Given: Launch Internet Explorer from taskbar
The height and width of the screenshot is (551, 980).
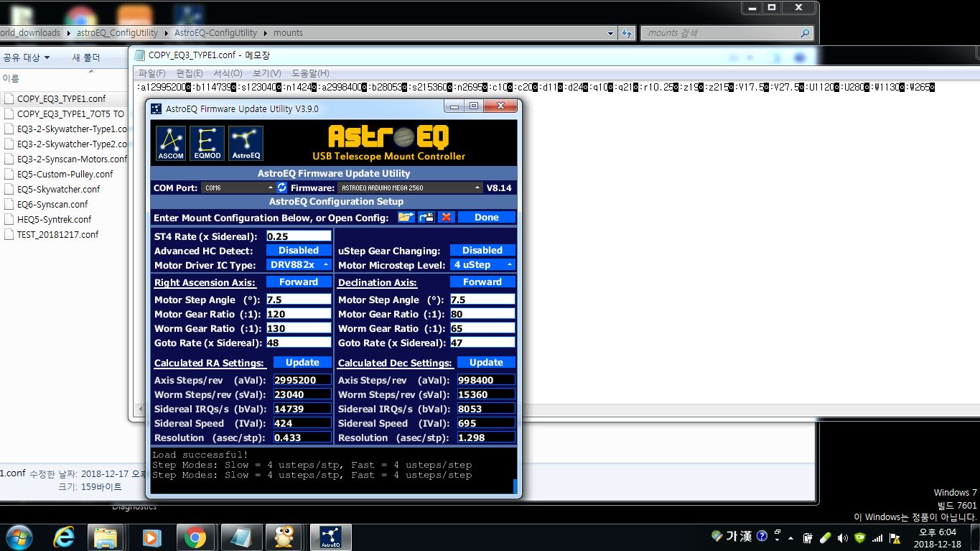Looking at the screenshot, I should point(65,537).
